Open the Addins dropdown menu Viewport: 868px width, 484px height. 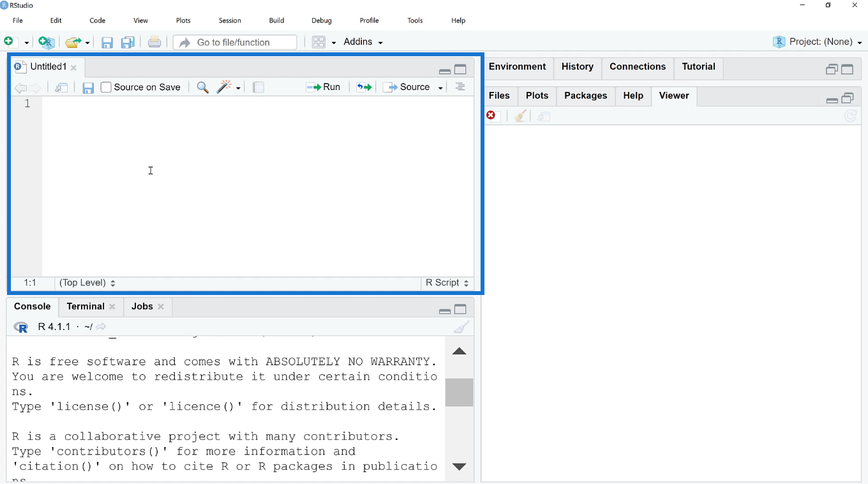[x=363, y=42]
